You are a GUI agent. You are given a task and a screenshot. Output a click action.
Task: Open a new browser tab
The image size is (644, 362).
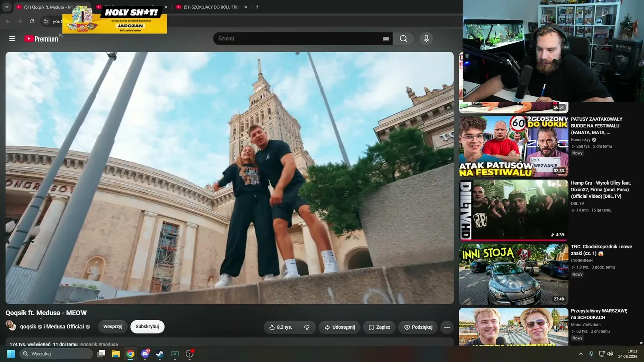(x=258, y=7)
